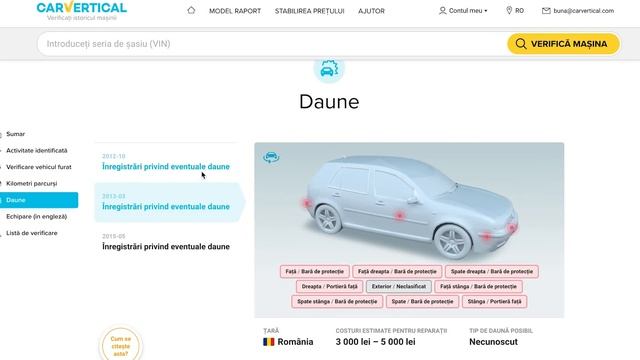The height and width of the screenshot is (360, 640).
Task: Open AJUTOR menu item
Action: [x=371, y=11]
